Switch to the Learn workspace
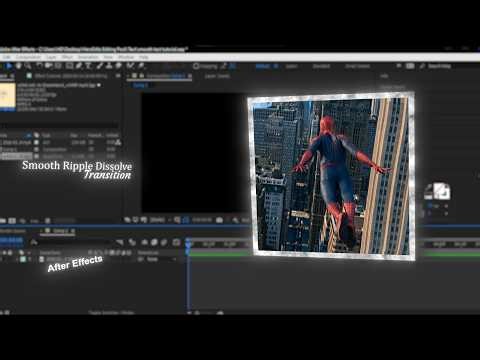This screenshot has height=360, width=480. [x=291, y=66]
